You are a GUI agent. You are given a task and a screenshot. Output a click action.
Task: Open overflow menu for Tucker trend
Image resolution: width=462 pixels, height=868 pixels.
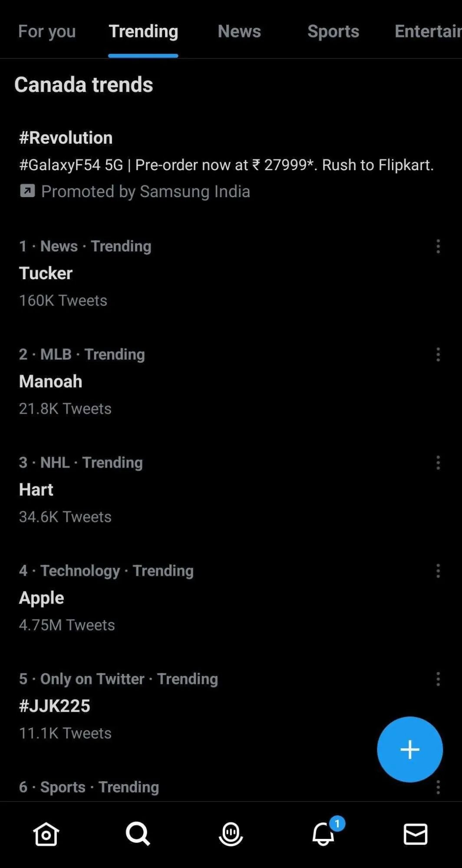[x=438, y=247]
